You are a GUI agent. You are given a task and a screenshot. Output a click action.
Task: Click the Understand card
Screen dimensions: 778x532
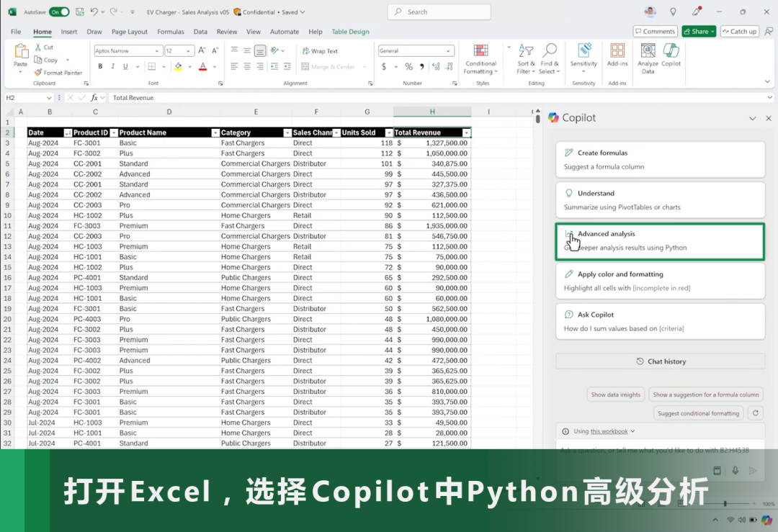pyautogui.click(x=660, y=200)
